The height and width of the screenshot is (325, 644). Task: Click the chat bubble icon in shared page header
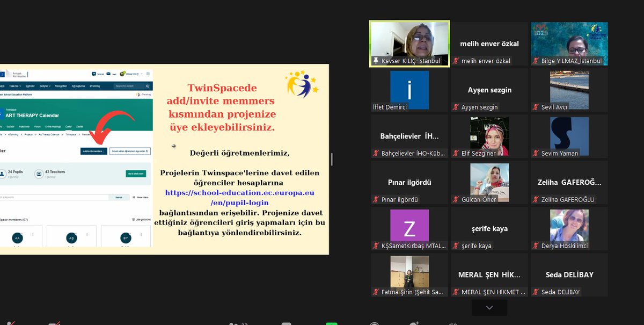(94, 74)
